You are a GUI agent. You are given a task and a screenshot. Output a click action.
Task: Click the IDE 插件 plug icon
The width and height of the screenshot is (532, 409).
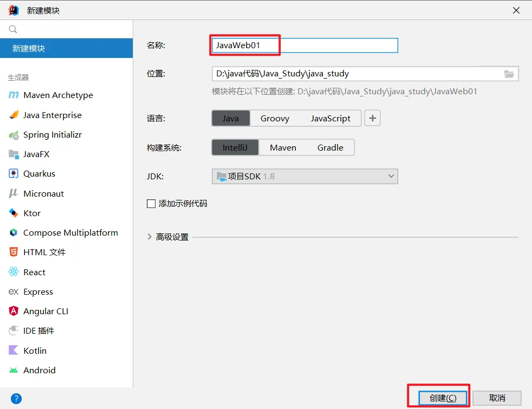(x=13, y=330)
